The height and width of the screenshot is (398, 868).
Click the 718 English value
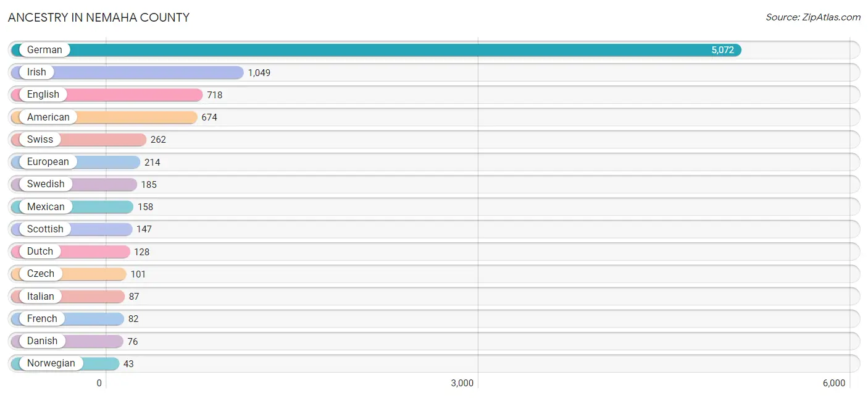[x=215, y=95]
